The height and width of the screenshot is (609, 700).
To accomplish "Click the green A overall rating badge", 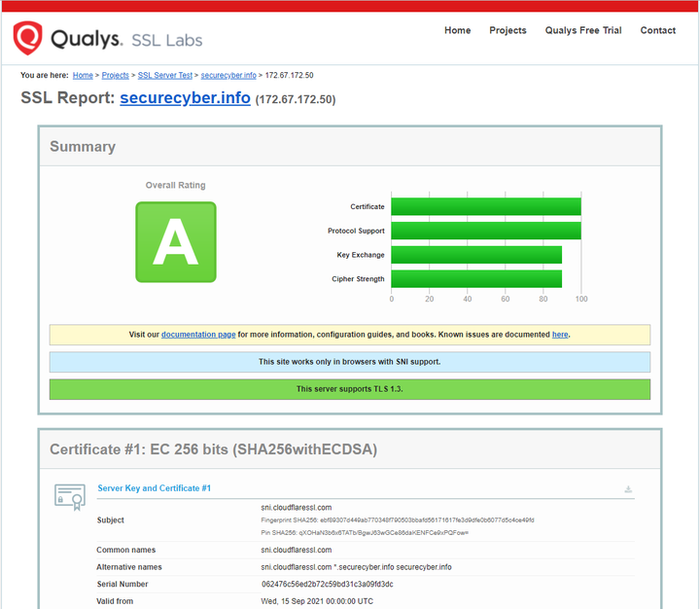I will 176,241.
